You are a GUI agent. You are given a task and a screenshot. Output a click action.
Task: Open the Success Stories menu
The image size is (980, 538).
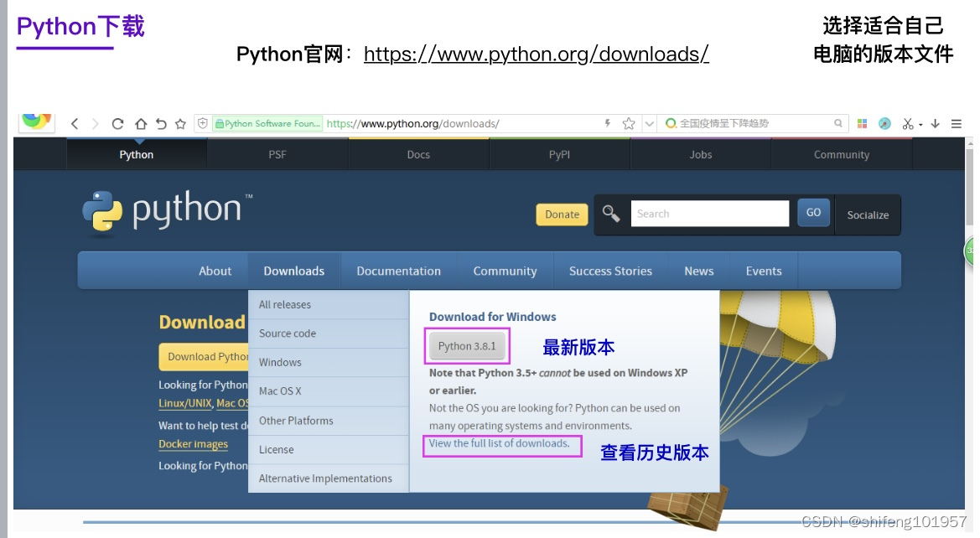click(x=610, y=271)
